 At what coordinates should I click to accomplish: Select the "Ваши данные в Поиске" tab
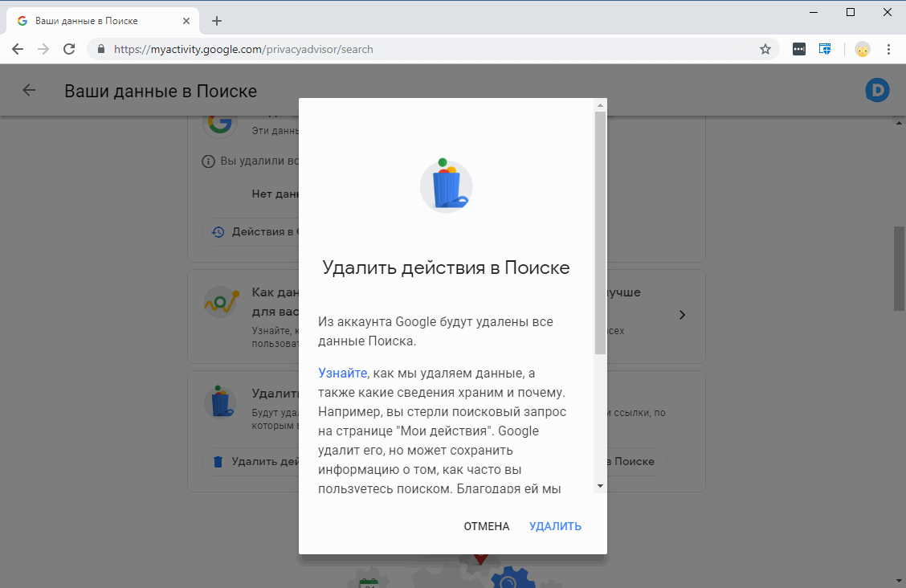[x=103, y=21]
